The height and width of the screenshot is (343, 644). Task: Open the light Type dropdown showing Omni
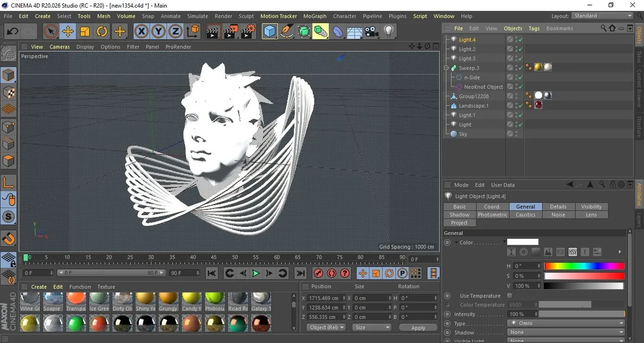click(566, 323)
